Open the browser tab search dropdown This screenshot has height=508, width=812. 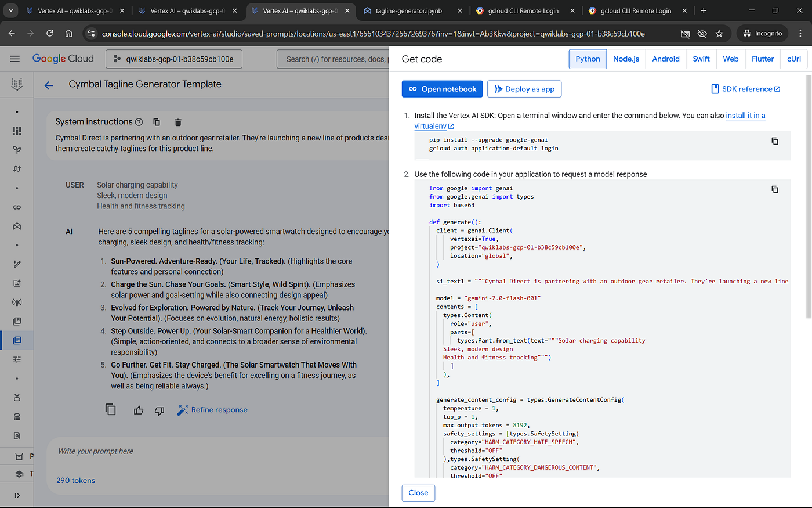pyautogui.click(x=10, y=10)
